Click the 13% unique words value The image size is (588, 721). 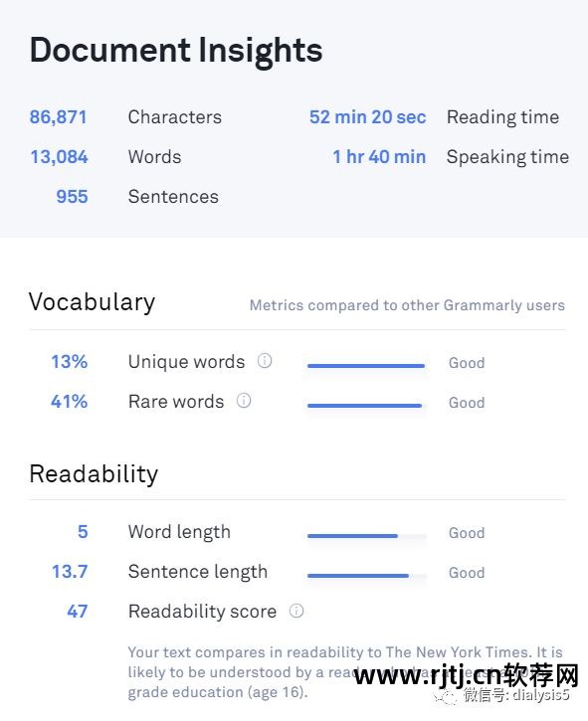coord(69,362)
